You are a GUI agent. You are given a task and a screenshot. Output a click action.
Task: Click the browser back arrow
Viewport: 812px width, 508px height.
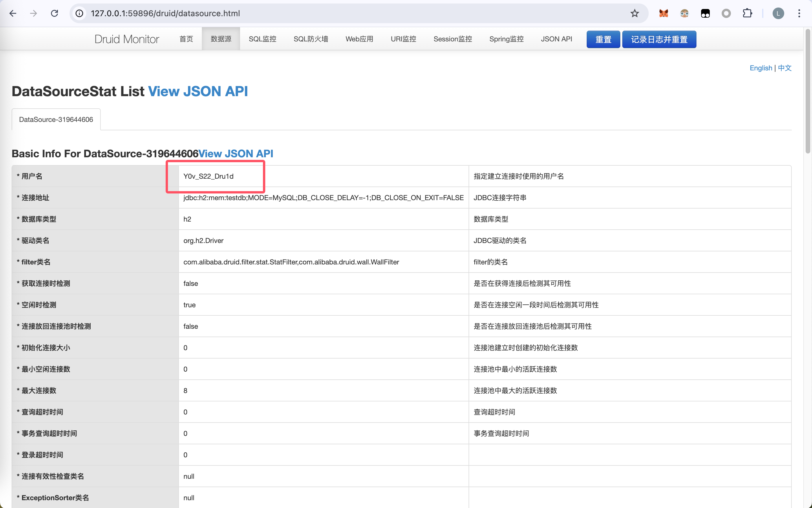[x=13, y=13]
